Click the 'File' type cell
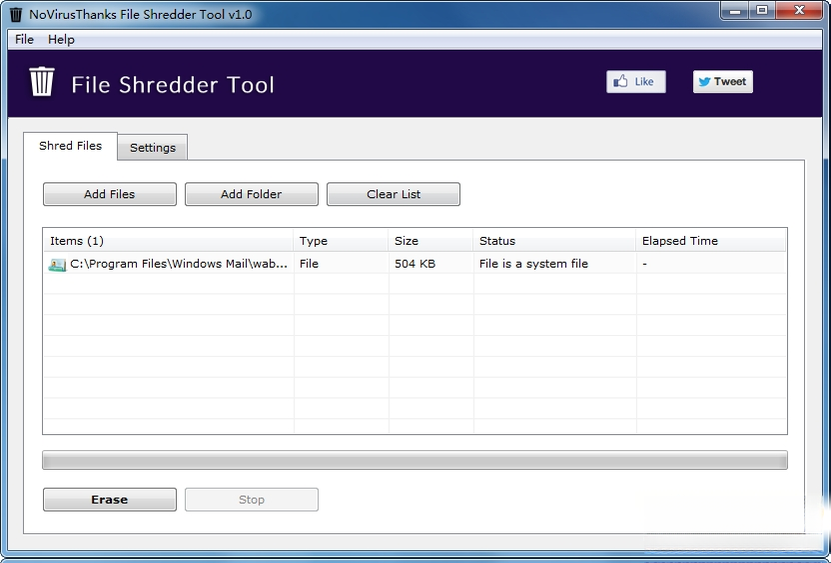The image size is (831, 563). click(309, 263)
